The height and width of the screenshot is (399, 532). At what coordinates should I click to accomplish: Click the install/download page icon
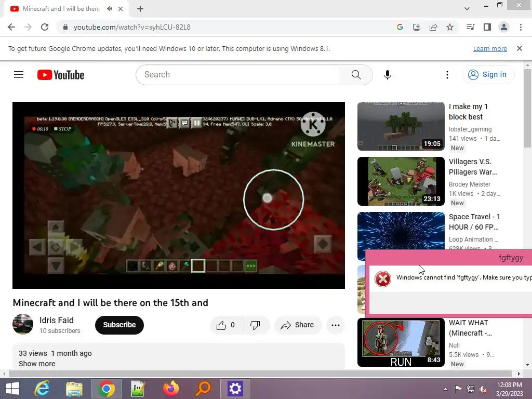pos(417,27)
